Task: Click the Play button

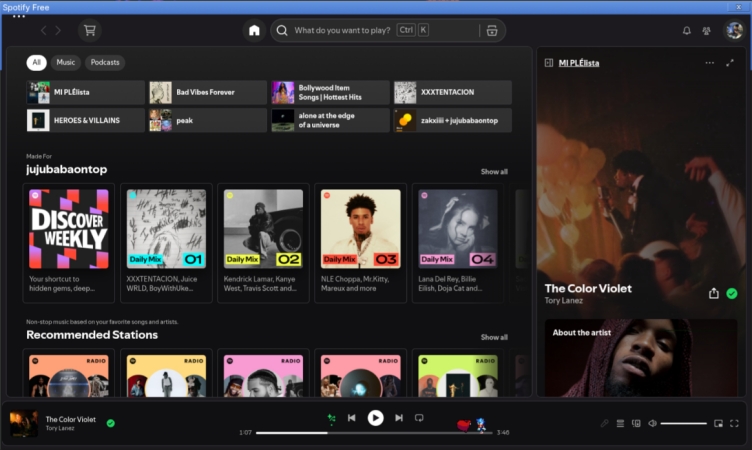Action: click(376, 418)
